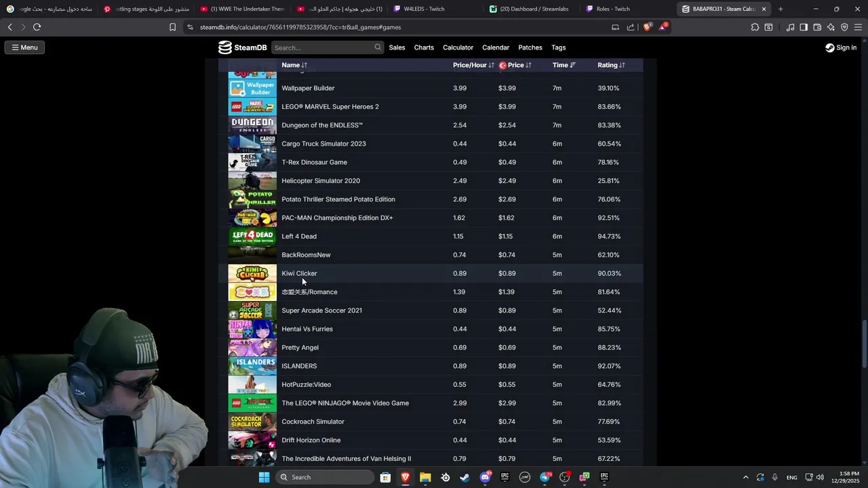The width and height of the screenshot is (868, 488).
Task: Open OBS Studio from the taskbar
Action: pos(564,477)
